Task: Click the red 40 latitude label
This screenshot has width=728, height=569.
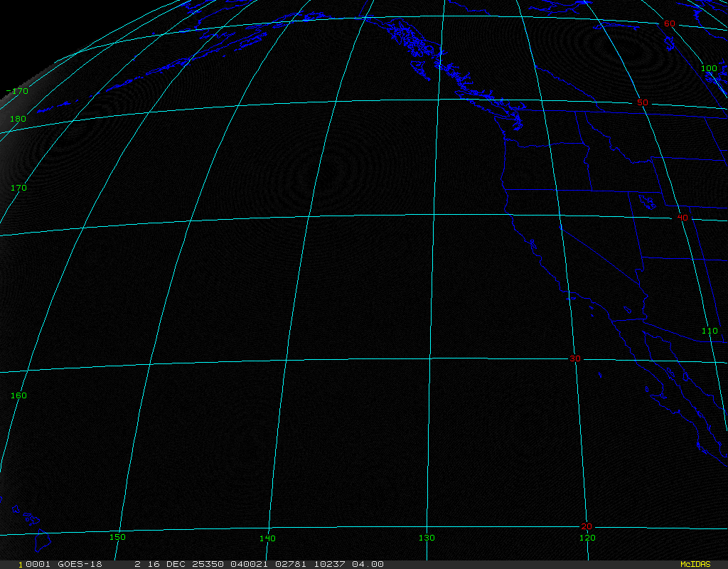Action: 682,218
